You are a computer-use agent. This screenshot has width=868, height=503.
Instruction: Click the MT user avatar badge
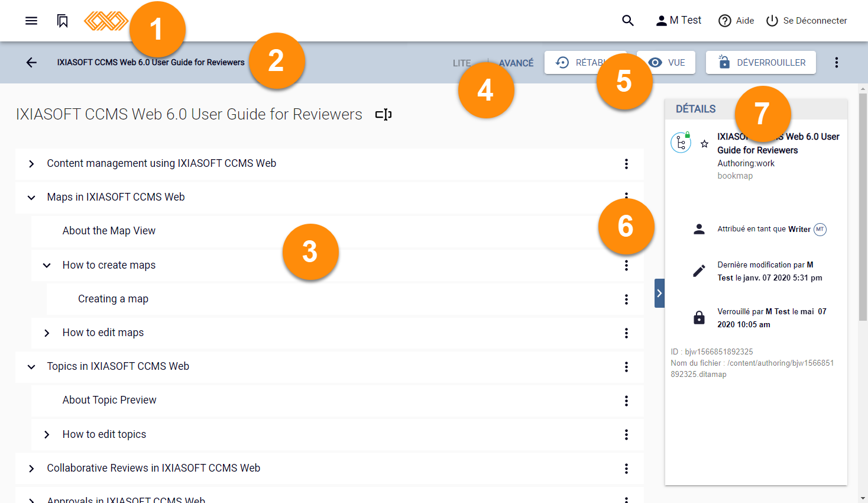820,229
